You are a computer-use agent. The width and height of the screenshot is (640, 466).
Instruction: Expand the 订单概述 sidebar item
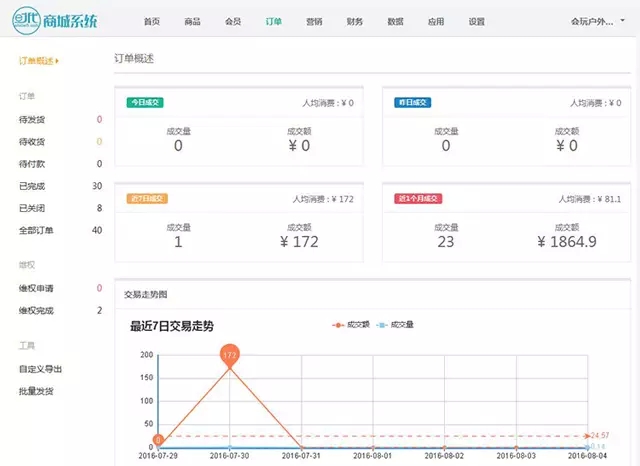(39, 61)
